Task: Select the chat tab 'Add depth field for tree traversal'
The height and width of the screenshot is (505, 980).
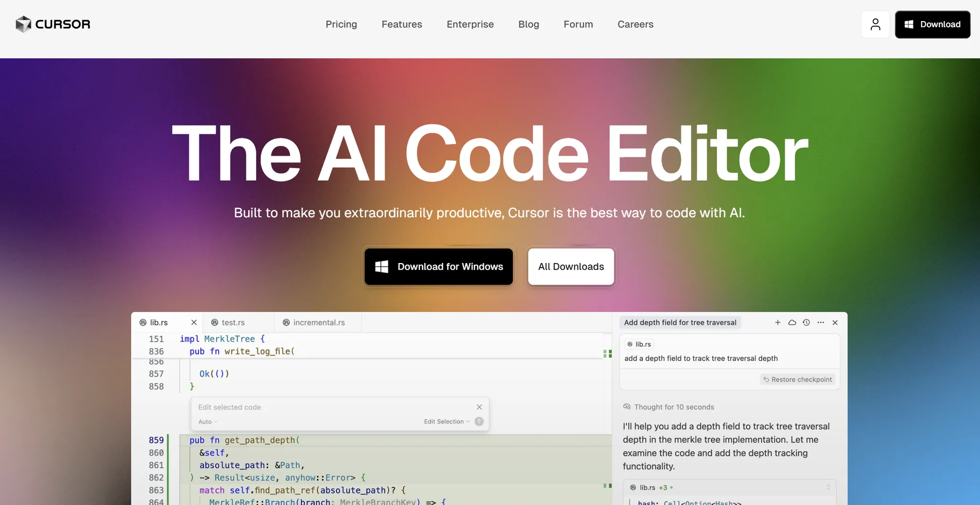Action: pos(680,323)
